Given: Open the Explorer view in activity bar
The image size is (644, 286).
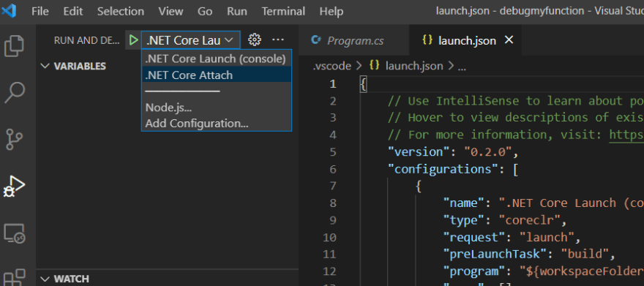Looking at the screenshot, I should coord(14,46).
